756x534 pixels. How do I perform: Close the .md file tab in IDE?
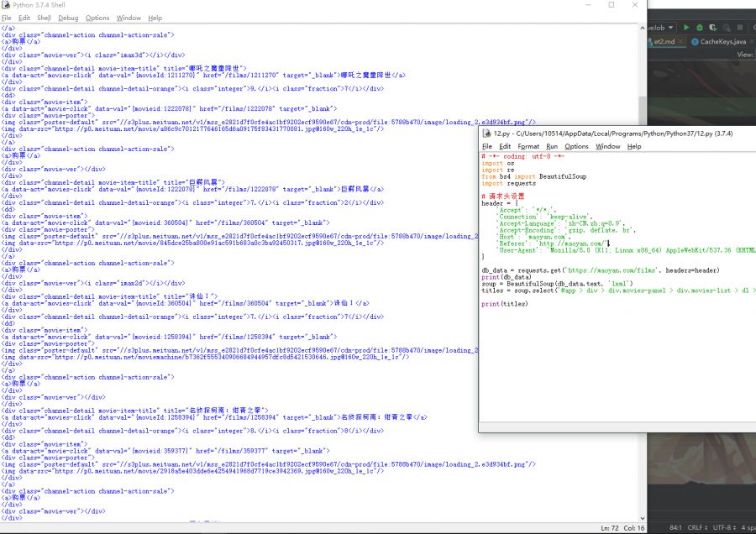[680, 42]
